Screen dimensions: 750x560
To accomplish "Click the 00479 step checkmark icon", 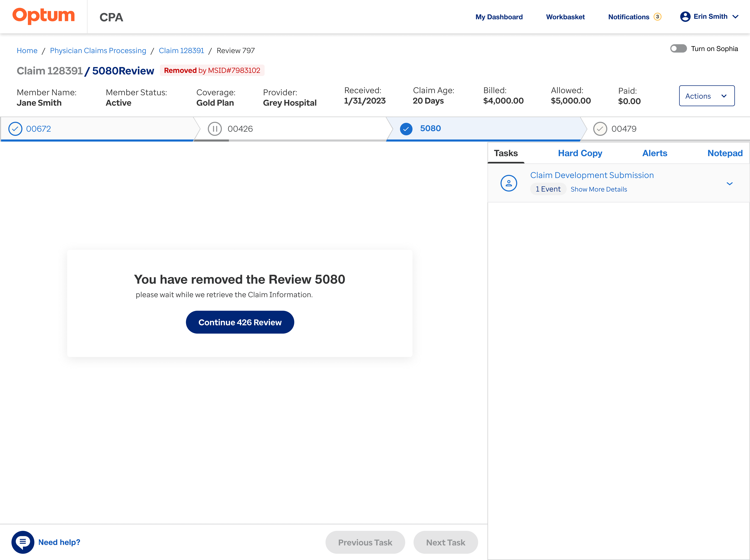I will tap(600, 129).
